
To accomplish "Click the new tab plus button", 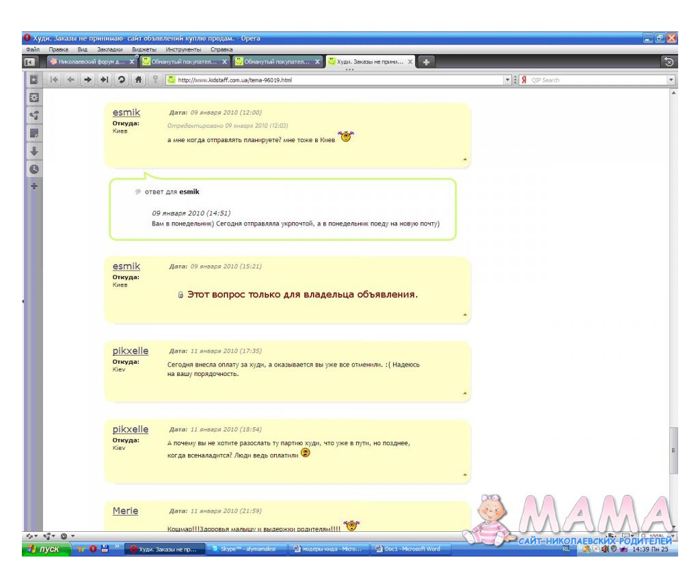I will point(426,62).
